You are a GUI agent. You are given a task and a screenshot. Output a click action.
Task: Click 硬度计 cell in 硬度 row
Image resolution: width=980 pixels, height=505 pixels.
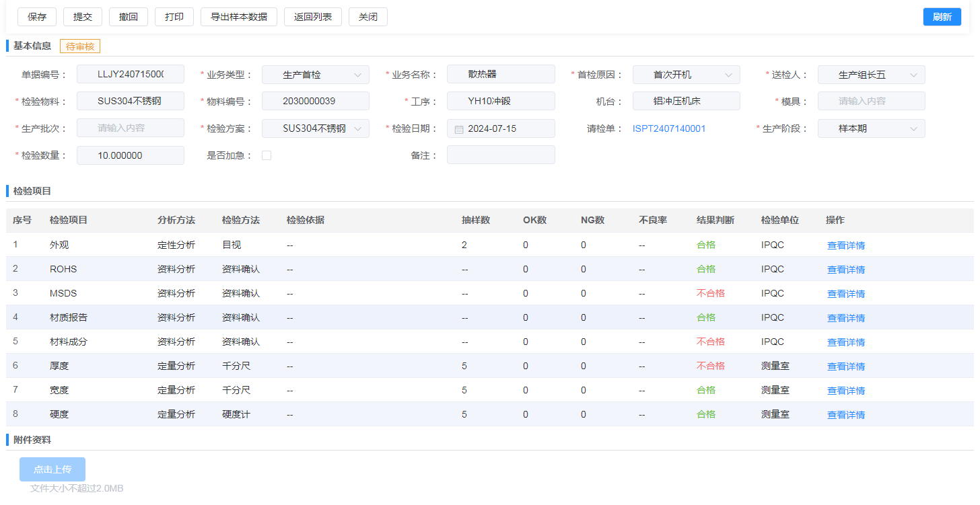click(x=236, y=414)
